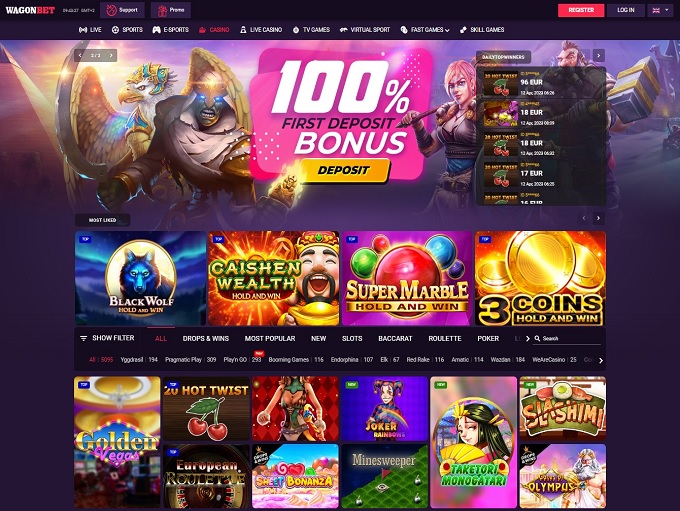Open the Support chat icon
This screenshot has width=680, height=511.
(111, 10)
